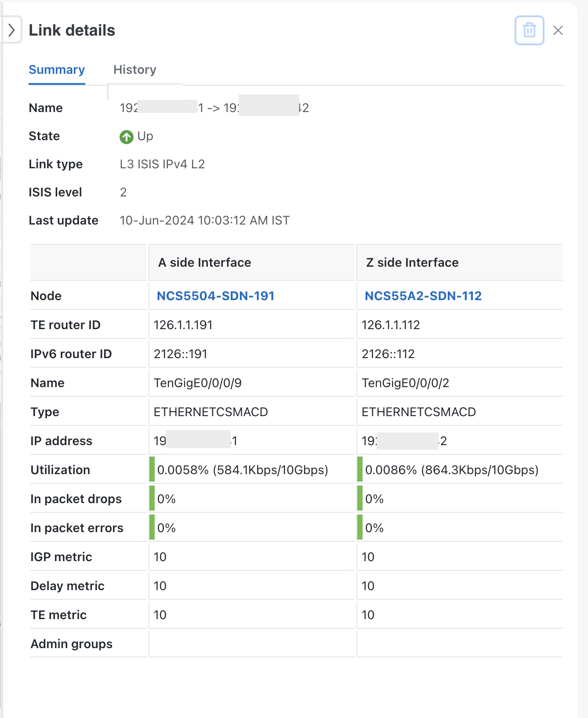
Task: Click the green Up state icon
Action: 126,137
